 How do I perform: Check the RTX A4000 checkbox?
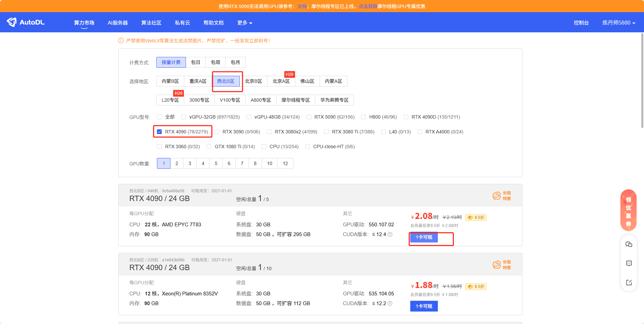pyautogui.click(x=420, y=132)
